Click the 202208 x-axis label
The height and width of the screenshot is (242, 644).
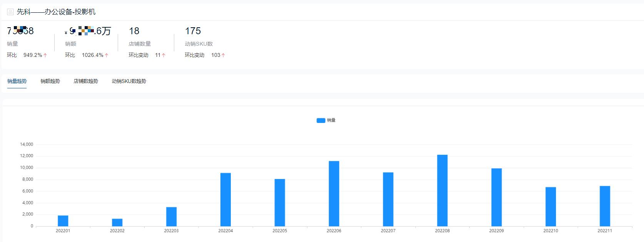tap(442, 231)
